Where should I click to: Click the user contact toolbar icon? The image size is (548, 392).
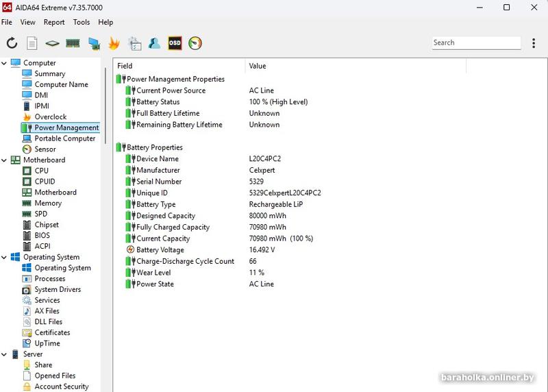[x=154, y=43]
